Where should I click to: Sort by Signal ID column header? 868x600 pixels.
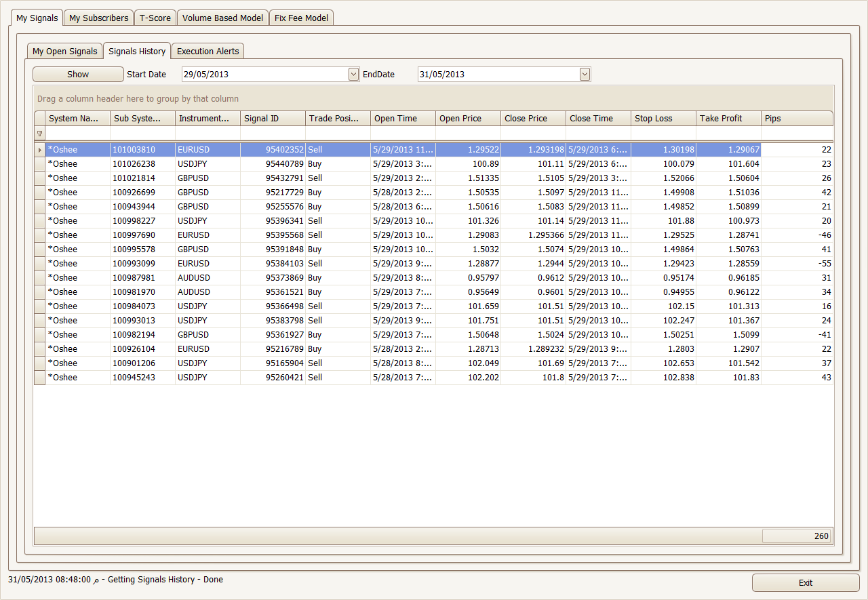[x=273, y=119]
